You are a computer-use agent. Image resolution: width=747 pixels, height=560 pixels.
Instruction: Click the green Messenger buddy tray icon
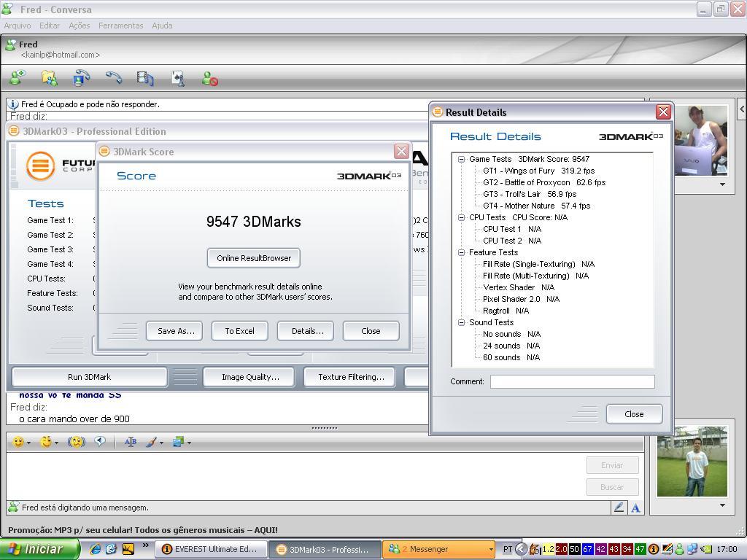click(x=680, y=549)
